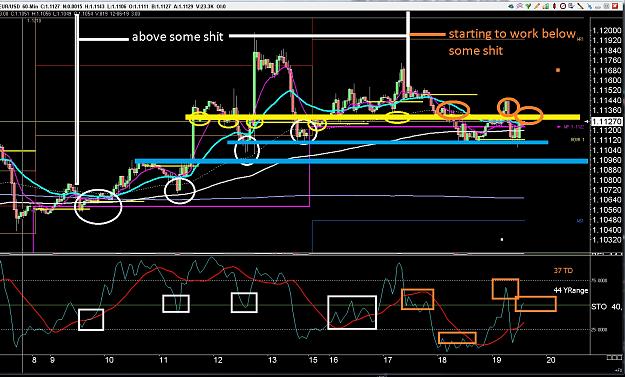Click the black circle-slash toolbar icon

coord(563,6)
